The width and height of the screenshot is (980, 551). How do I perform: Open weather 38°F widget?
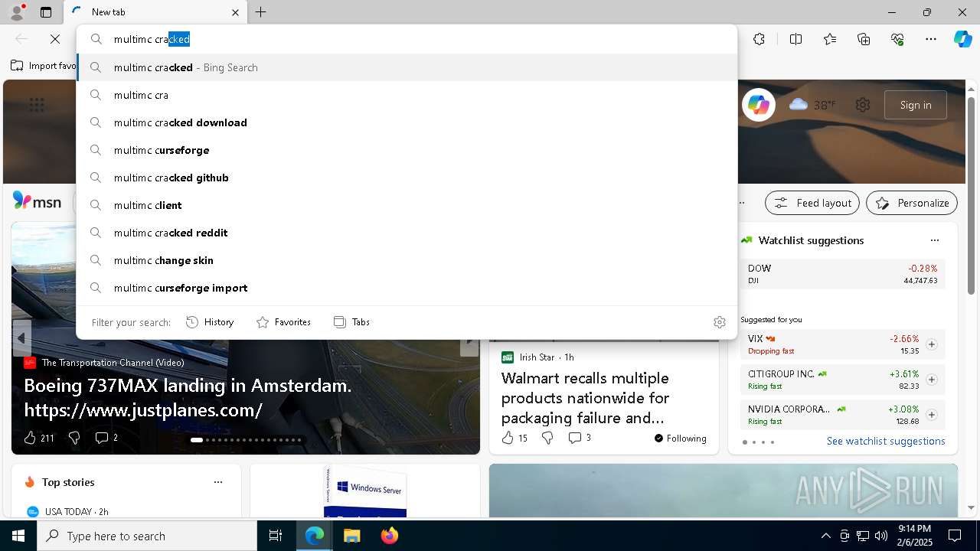tap(812, 105)
